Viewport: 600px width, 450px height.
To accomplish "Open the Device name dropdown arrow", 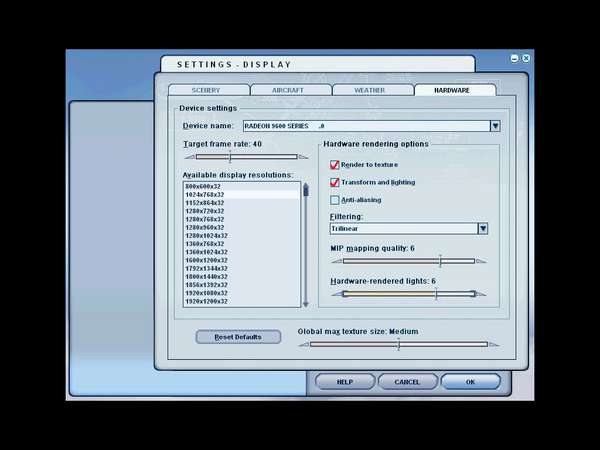I will tap(495, 126).
